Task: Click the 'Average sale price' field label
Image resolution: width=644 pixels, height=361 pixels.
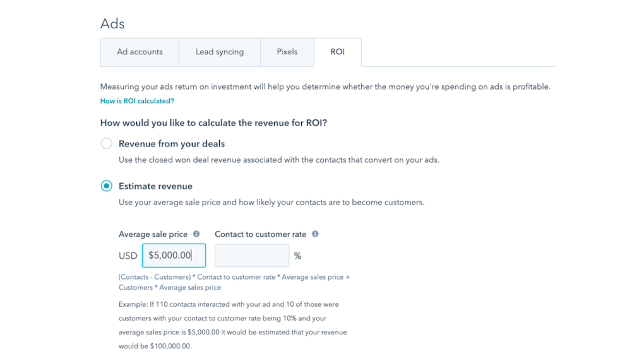Action: [153, 234]
